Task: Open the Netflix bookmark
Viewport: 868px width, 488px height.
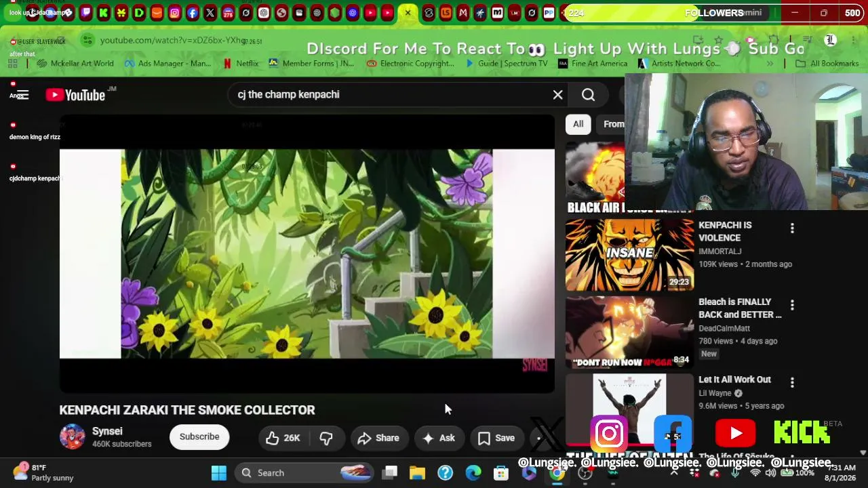Action: [241, 64]
